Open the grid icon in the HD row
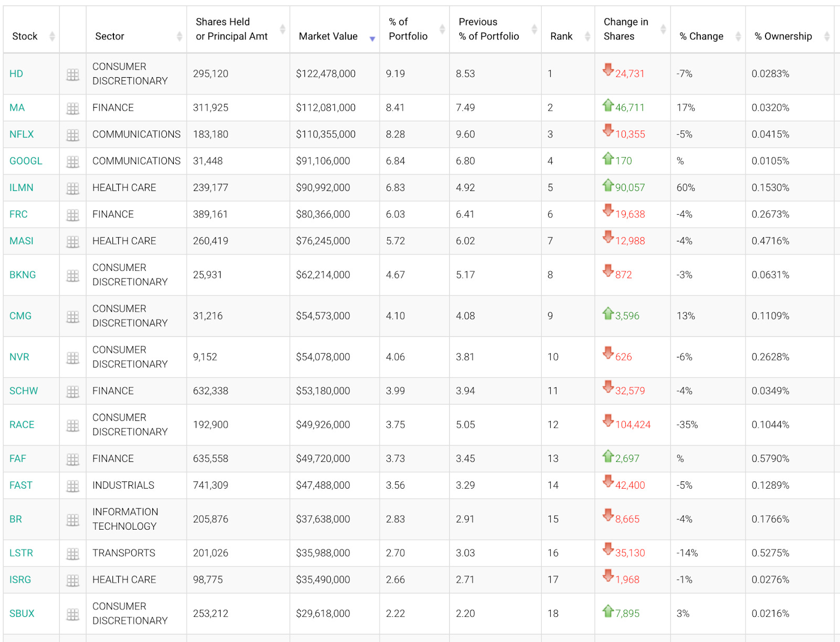 (73, 75)
